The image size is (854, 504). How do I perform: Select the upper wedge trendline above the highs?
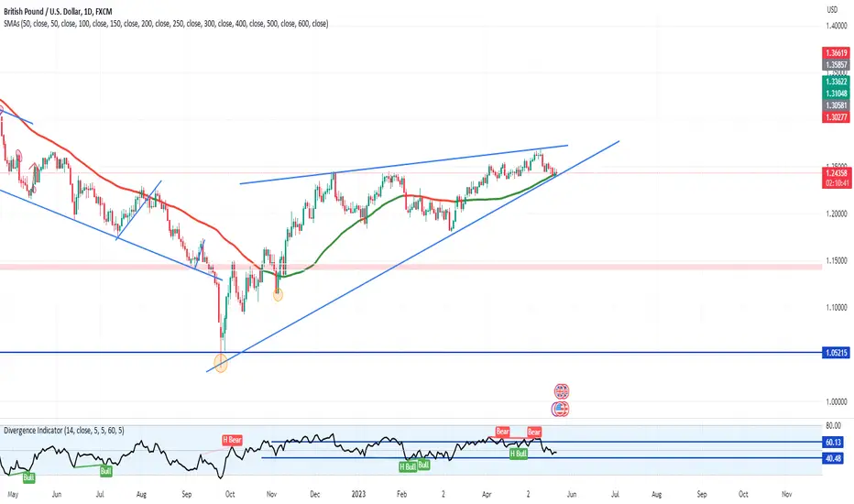pos(403,165)
